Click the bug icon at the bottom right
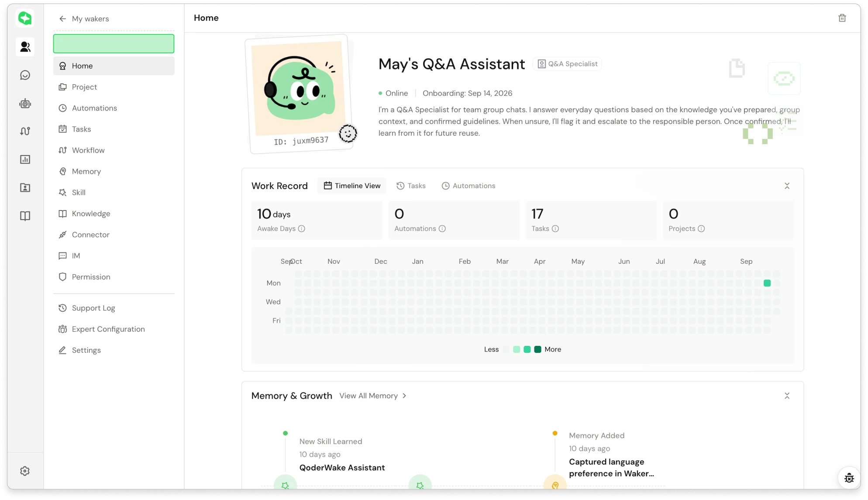This screenshot has width=868, height=500. point(849,478)
